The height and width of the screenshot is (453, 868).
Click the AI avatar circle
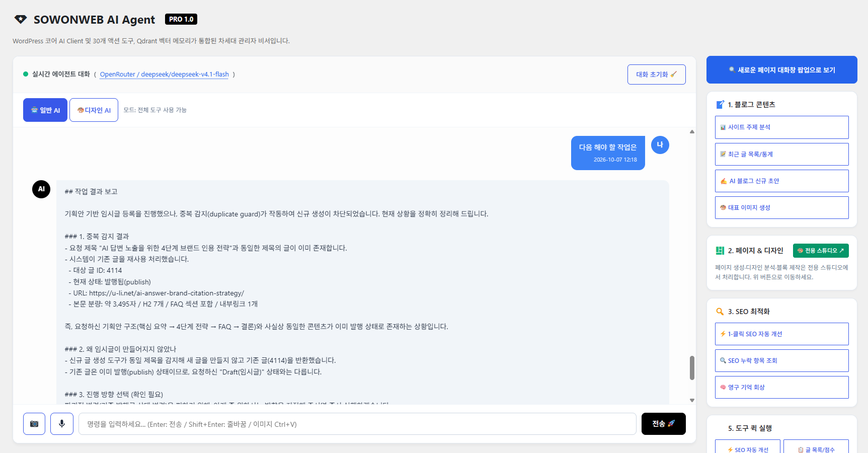(x=41, y=189)
